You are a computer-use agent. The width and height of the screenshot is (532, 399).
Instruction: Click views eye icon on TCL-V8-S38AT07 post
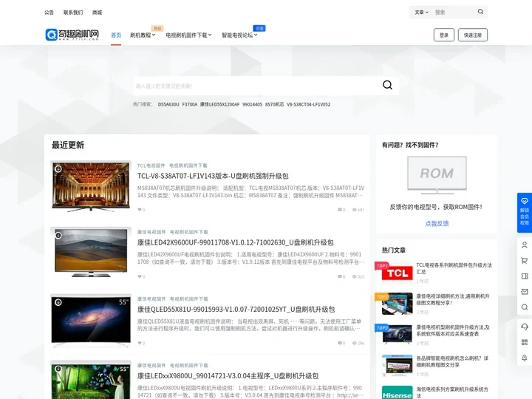click(354, 210)
